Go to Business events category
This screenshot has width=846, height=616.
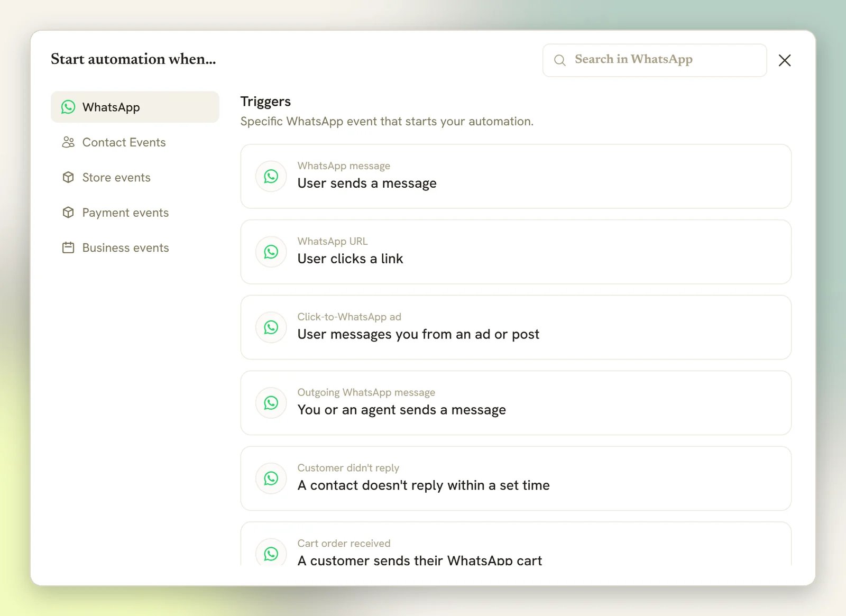click(135, 247)
